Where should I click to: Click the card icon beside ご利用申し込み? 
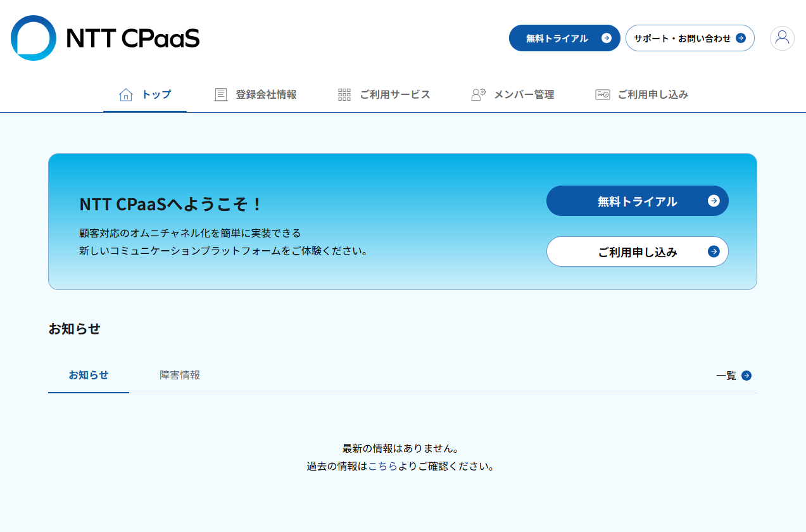603,94
